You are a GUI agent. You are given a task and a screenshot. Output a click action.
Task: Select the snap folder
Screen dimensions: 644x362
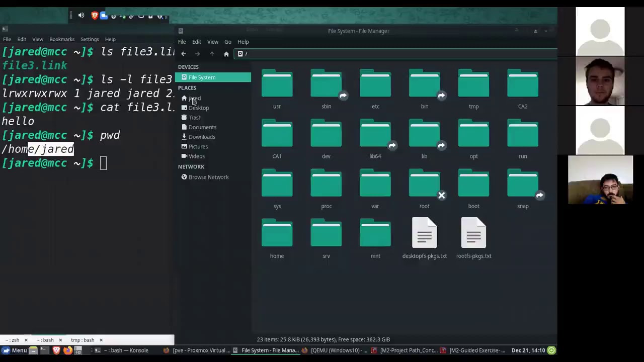pyautogui.click(x=523, y=189)
